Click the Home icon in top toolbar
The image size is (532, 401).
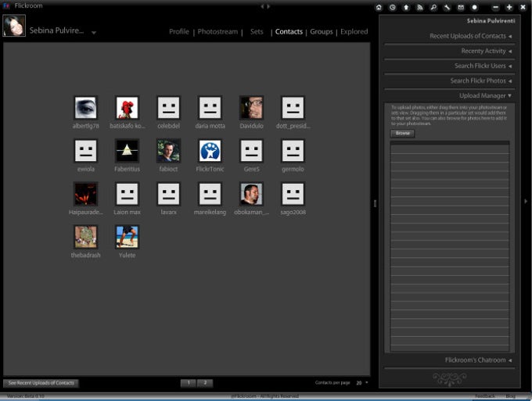[379, 7]
